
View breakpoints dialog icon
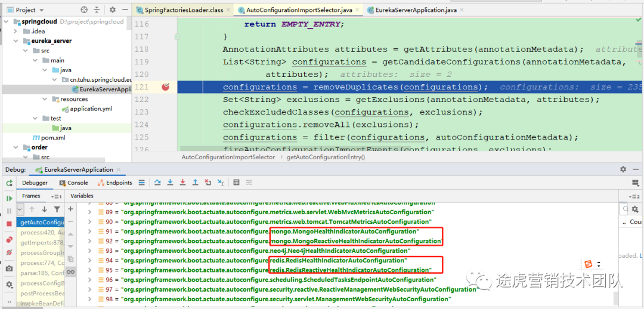[x=9, y=240]
